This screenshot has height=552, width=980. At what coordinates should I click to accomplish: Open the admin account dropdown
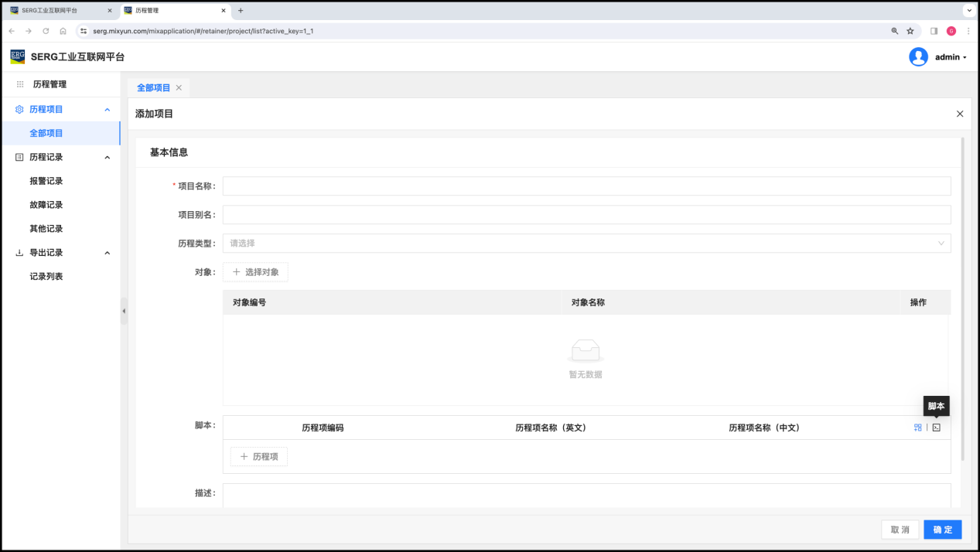[951, 57]
